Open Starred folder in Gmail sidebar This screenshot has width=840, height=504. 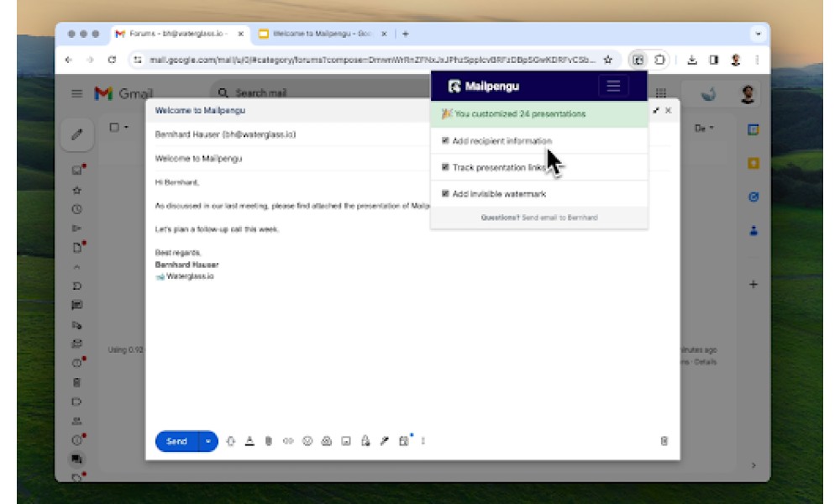click(x=76, y=190)
